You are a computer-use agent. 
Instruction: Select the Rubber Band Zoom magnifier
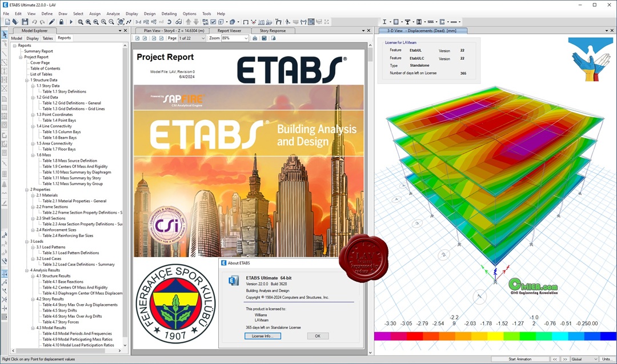point(81,22)
